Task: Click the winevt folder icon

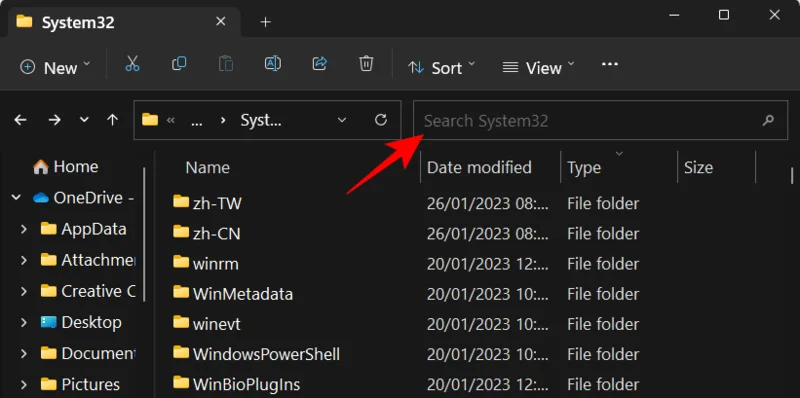Action: pos(181,322)
